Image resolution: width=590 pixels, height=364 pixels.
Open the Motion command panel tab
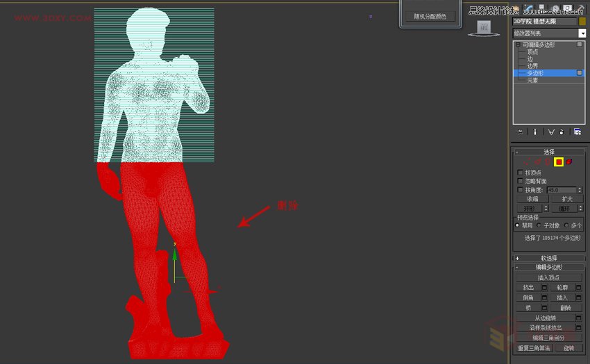pyautogui.click(x=556, y=8)
